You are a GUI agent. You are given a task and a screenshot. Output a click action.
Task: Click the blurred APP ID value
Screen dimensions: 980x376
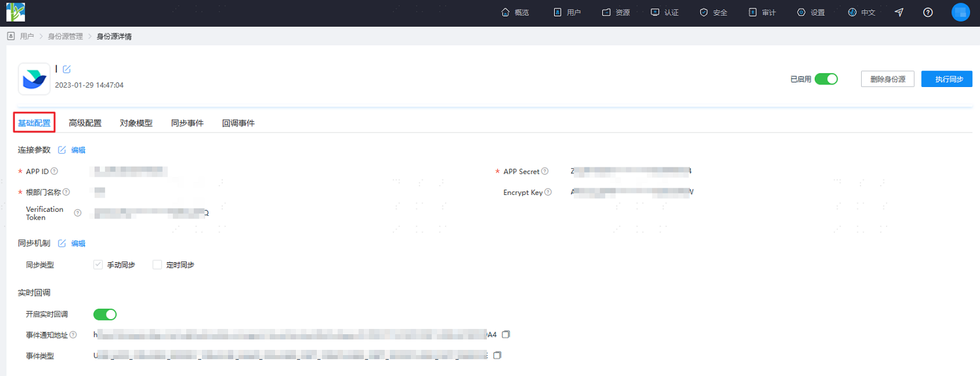pyautogui.click(x=130, y=171)
